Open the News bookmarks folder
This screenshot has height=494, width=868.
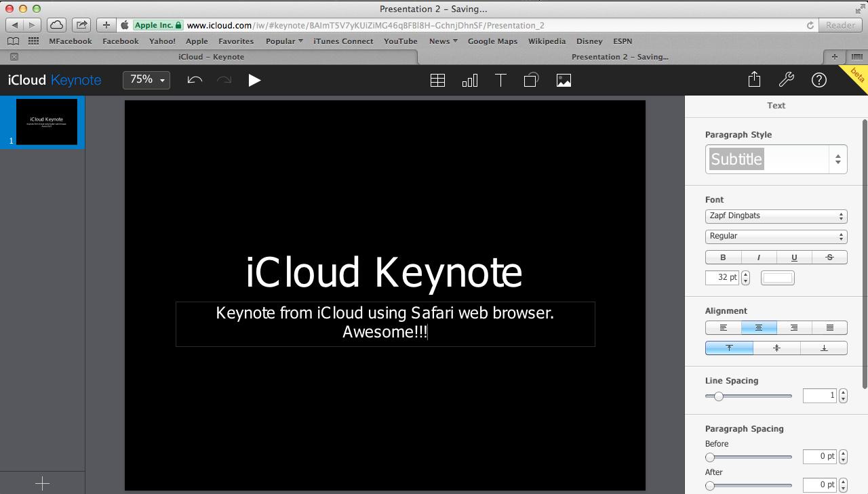coord(443,41)
